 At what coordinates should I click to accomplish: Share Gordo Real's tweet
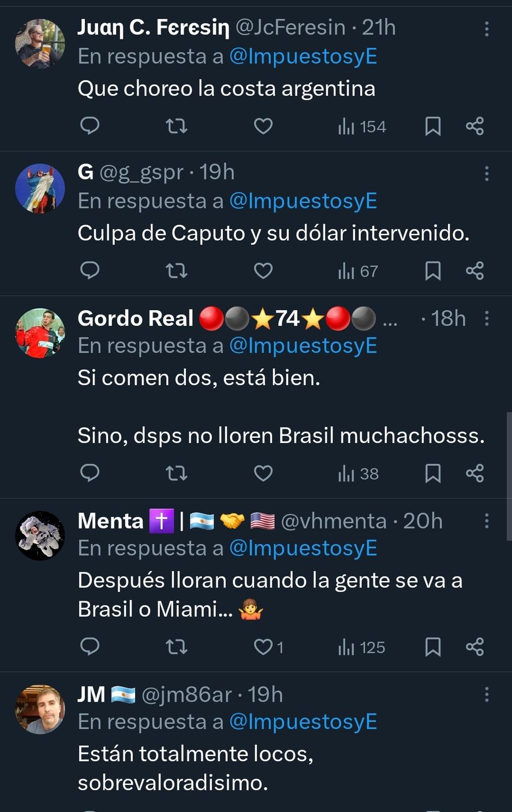click(x=474, y=474)
